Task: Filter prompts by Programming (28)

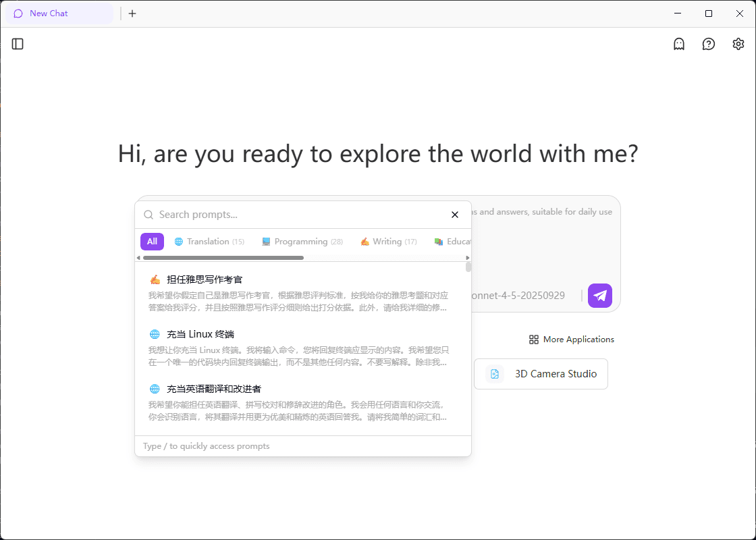Action: click(302, 241)
